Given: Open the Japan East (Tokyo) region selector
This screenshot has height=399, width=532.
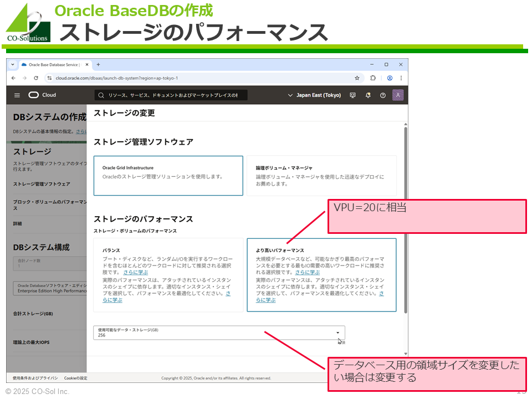Looking at the screenshot, I should pyautogui.click(x=314, y=95).
